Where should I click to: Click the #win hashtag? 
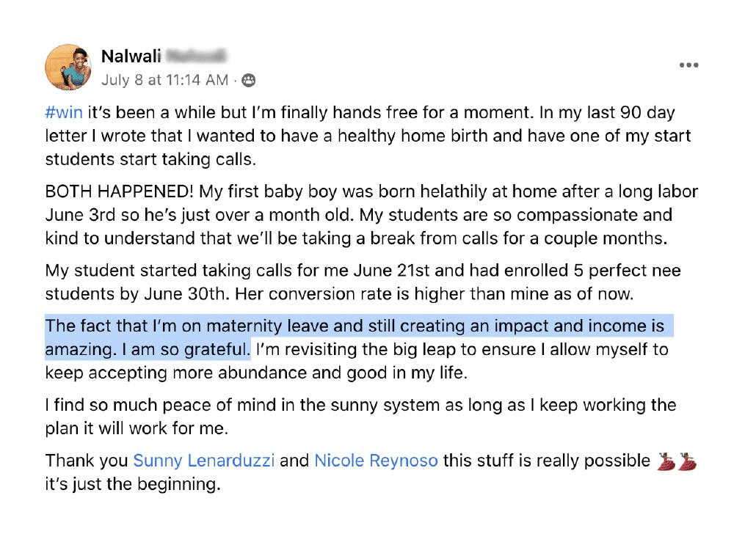[x=65, y=114]
